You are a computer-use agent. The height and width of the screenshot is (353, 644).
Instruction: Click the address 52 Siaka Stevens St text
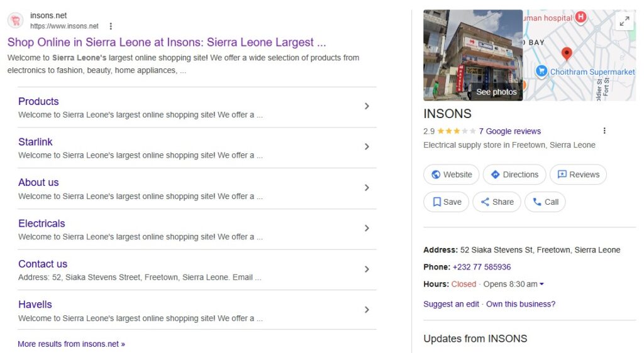click(x=540, y=250)
